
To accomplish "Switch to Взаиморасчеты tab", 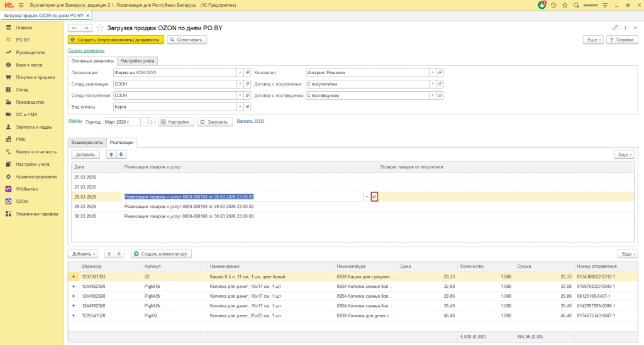I will coord(87,143).
